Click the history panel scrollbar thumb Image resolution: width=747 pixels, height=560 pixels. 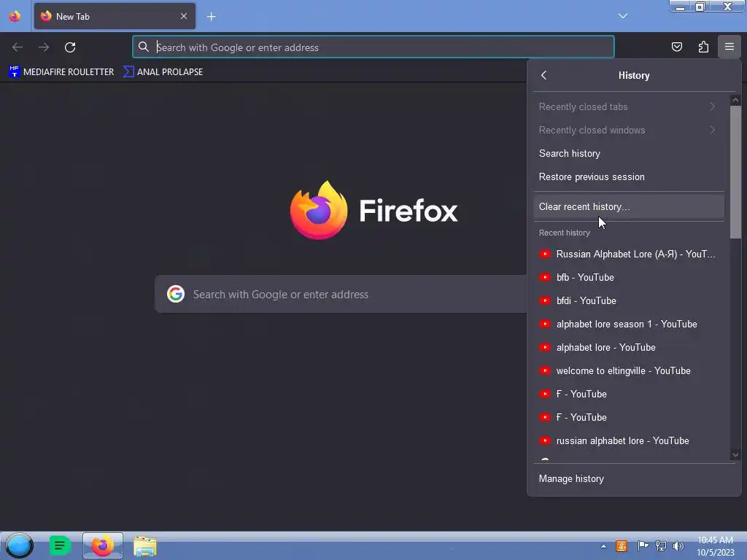click(x=735, y=172)
